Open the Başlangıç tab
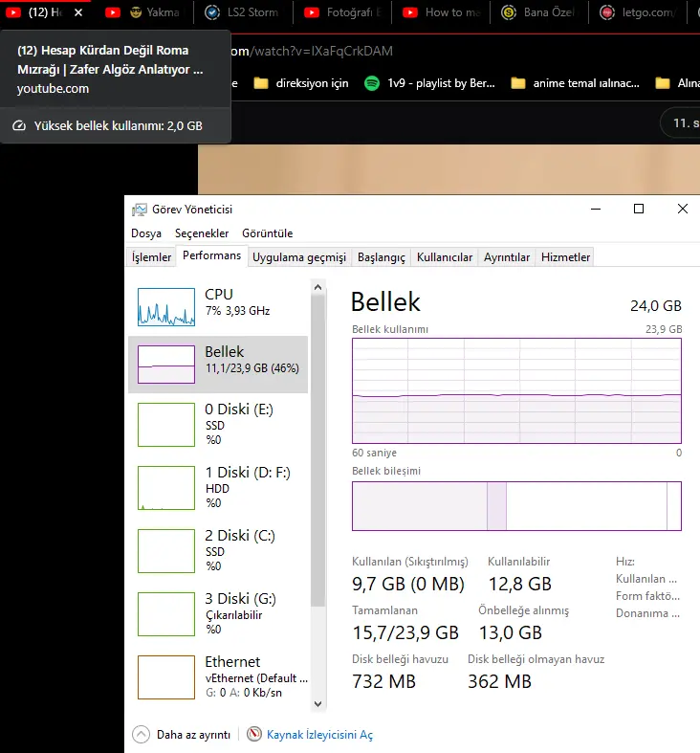This screenshot has width=700, height=753. (382, 257)
